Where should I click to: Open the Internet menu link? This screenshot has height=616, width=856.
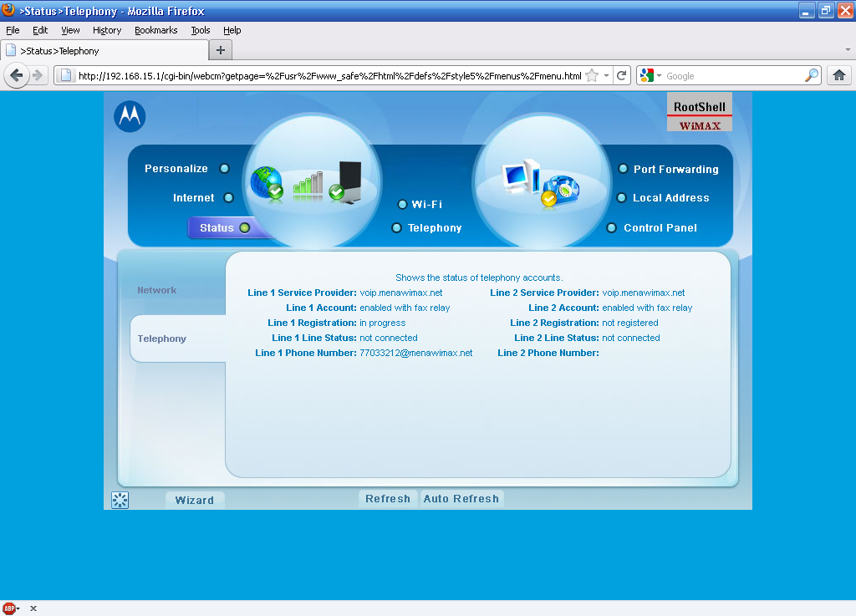(x=194, y=197)
